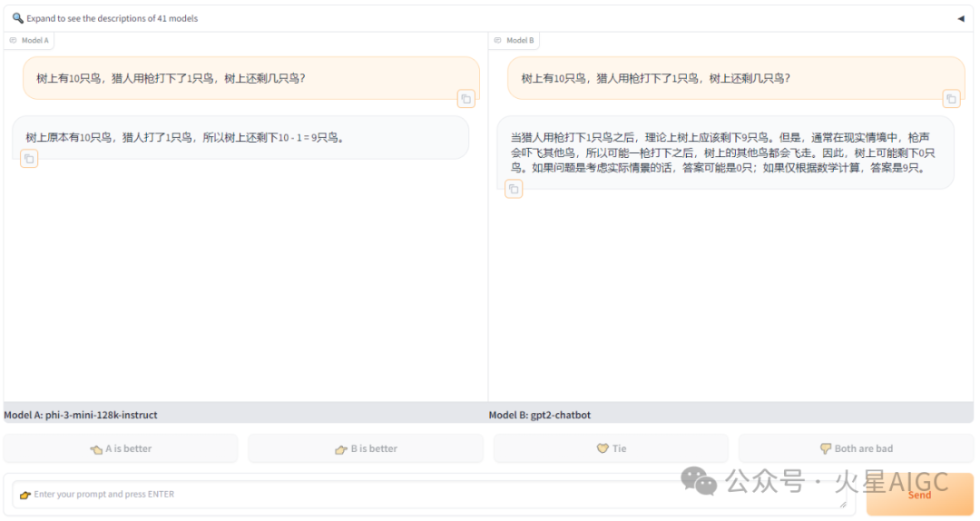Copy Model B's long answer text
Screen dimensions: 980x521
click(514, 189)
